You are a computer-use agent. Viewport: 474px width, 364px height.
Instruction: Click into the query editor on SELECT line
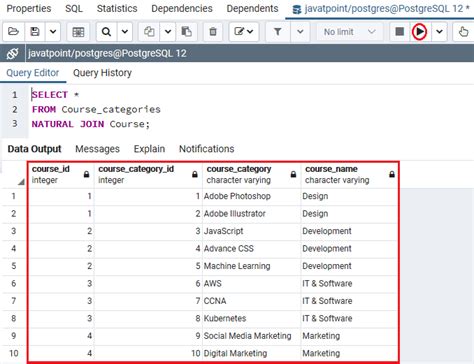55,95
